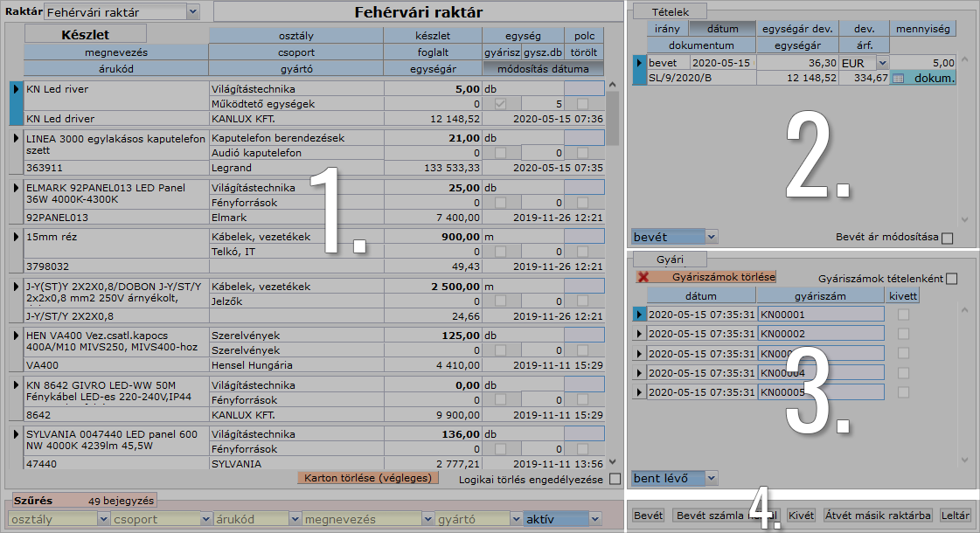This screenshot has width=980, height=533.
Task: Enable Logikai törlés engedélyezése checkbox
Action: pyautogui.click(x=615, y=479)
